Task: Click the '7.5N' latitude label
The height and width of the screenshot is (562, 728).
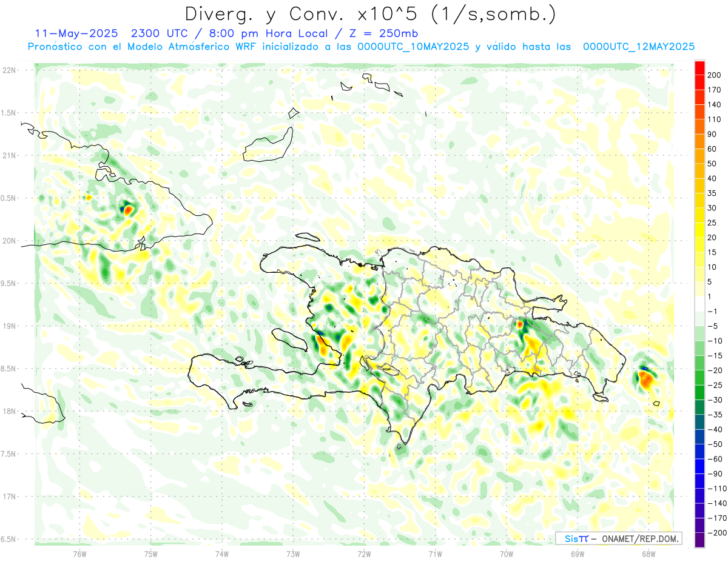Action: tap(8, 454)
